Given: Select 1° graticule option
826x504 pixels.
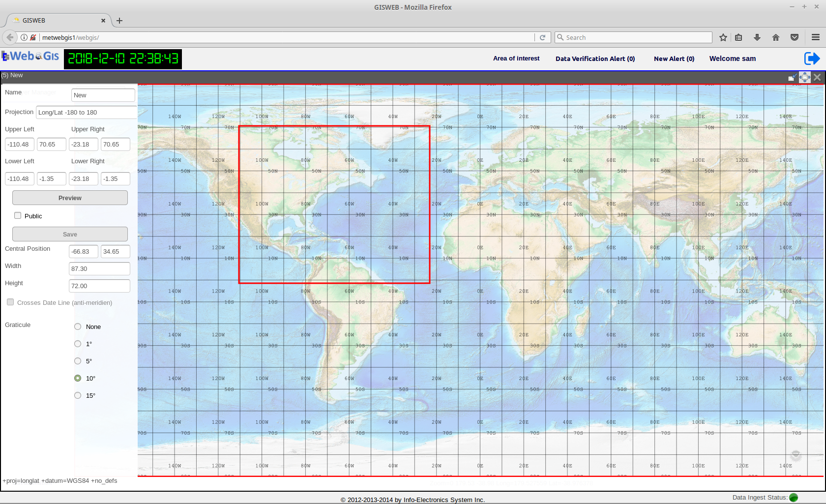Looking at the screenshot, I should click(78, 344).
